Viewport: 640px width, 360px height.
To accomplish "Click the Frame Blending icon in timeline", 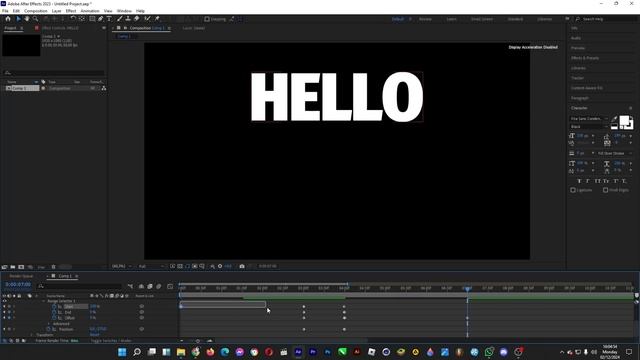I will [150, 287].
